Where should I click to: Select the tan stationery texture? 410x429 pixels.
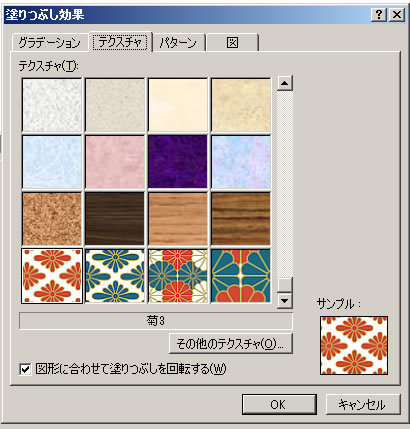(241, 105)
